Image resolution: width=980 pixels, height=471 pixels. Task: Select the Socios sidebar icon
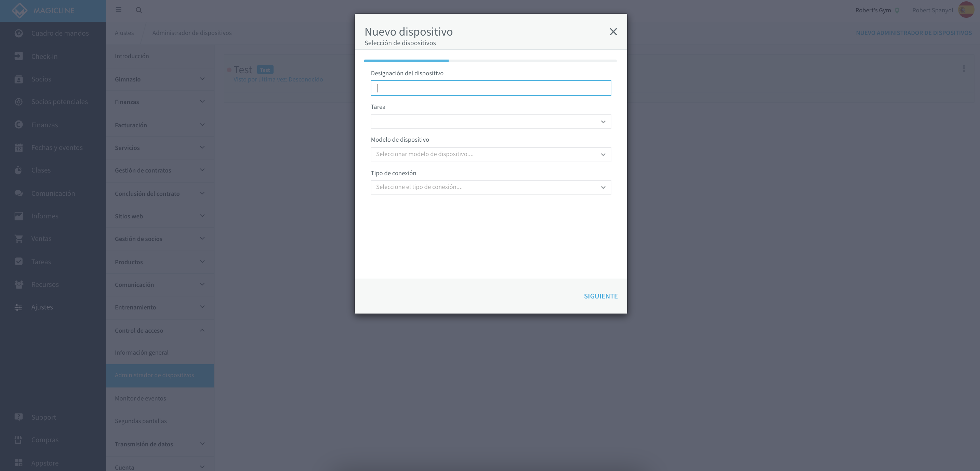click(19, 79)
